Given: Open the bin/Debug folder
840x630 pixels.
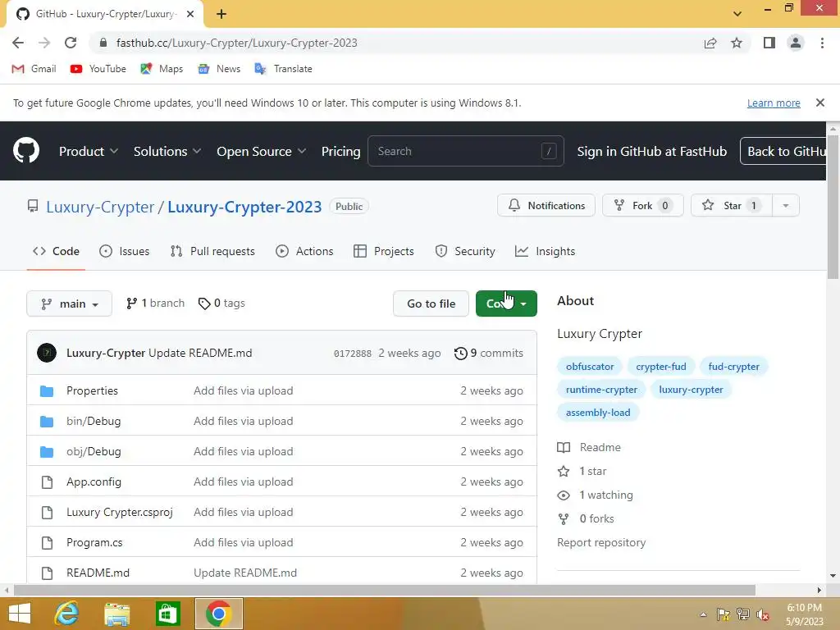Looking at the screenshot, I should pyautogui.click(x=94, y=421).
